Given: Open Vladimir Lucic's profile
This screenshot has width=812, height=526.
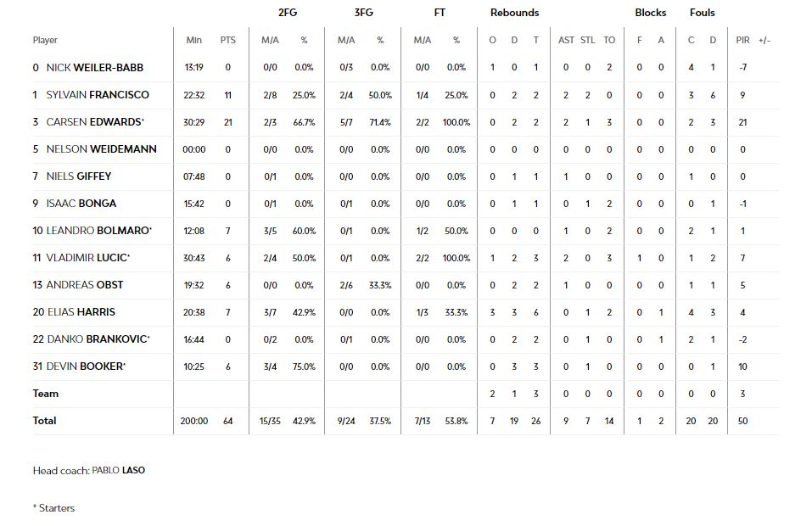Looking at the screenshot, I should 87,258.
